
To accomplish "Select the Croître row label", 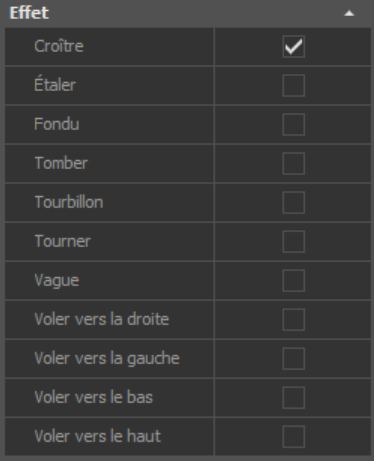I will pos(59,46).
